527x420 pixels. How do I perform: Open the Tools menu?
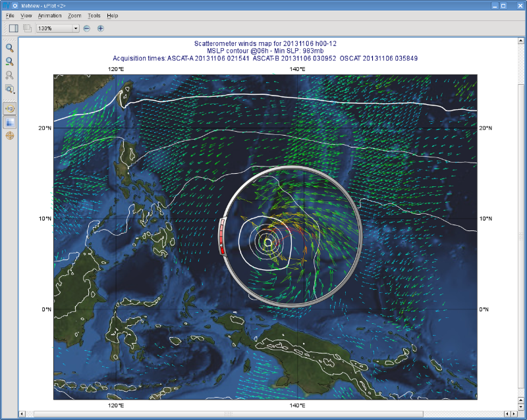click(x=94, y=15)
